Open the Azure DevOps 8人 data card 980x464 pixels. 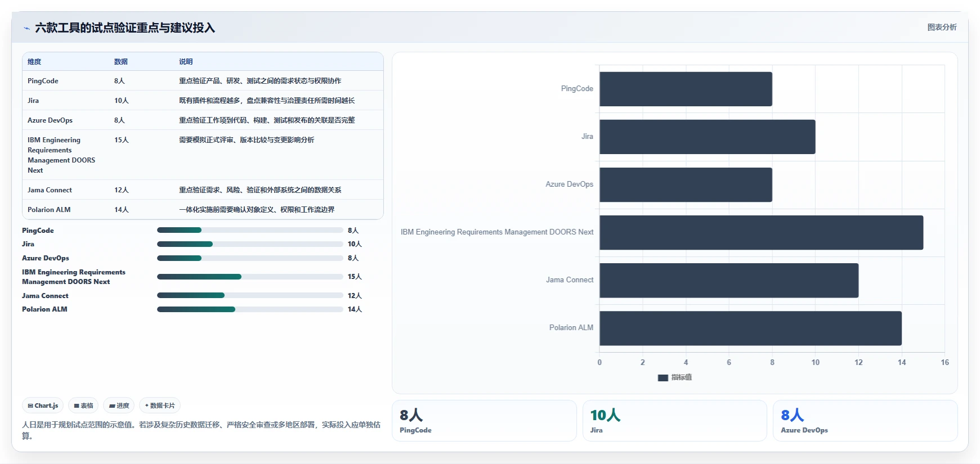point(865,421)
